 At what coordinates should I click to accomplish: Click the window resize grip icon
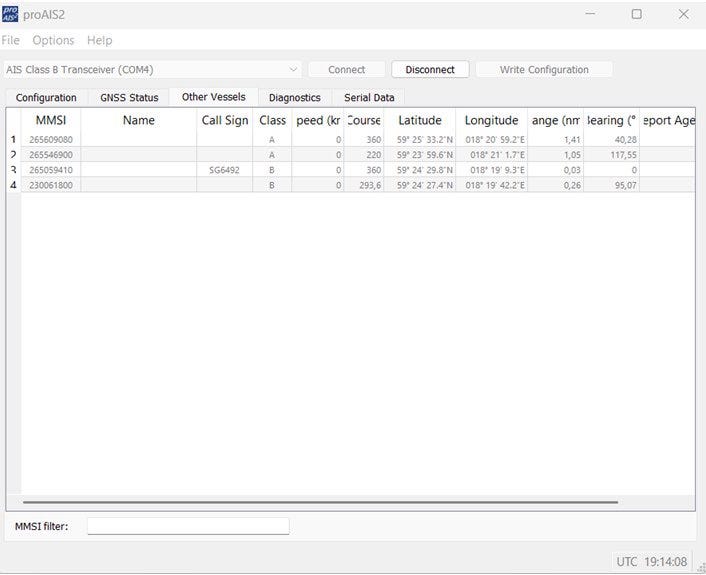coord(701,569)
